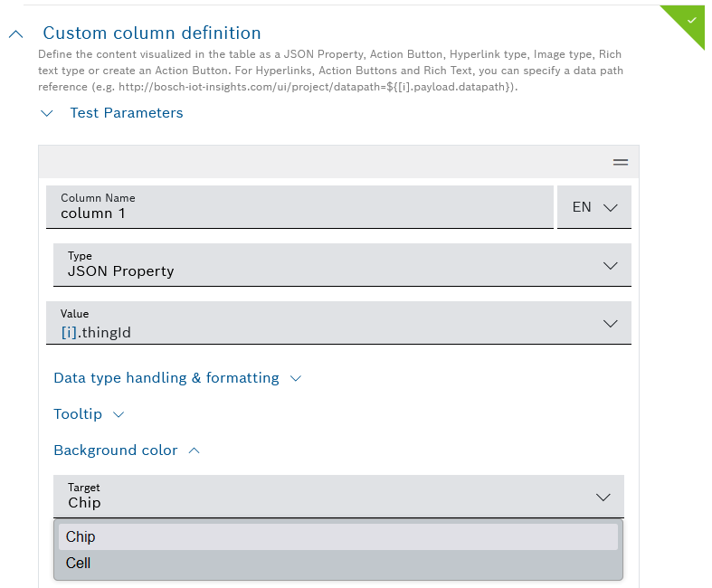Collapse the Background color section
This screenshot has width=712, height=588.
116,450
